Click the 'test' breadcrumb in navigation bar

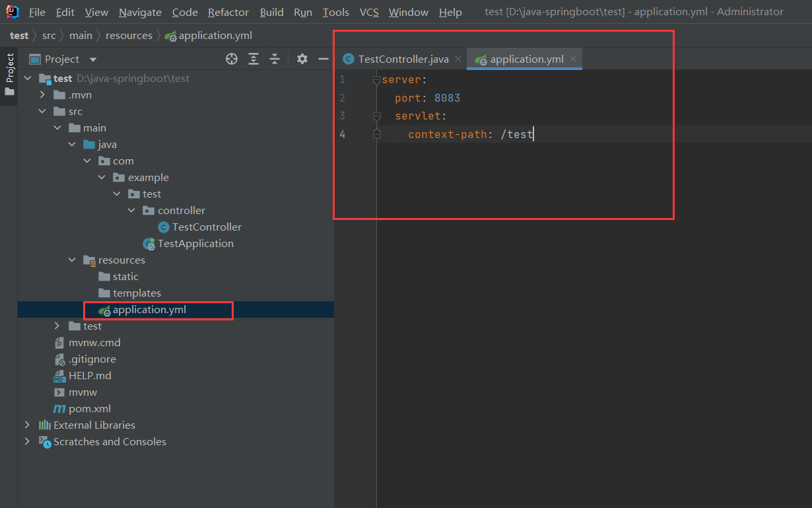tap(19, 36)
